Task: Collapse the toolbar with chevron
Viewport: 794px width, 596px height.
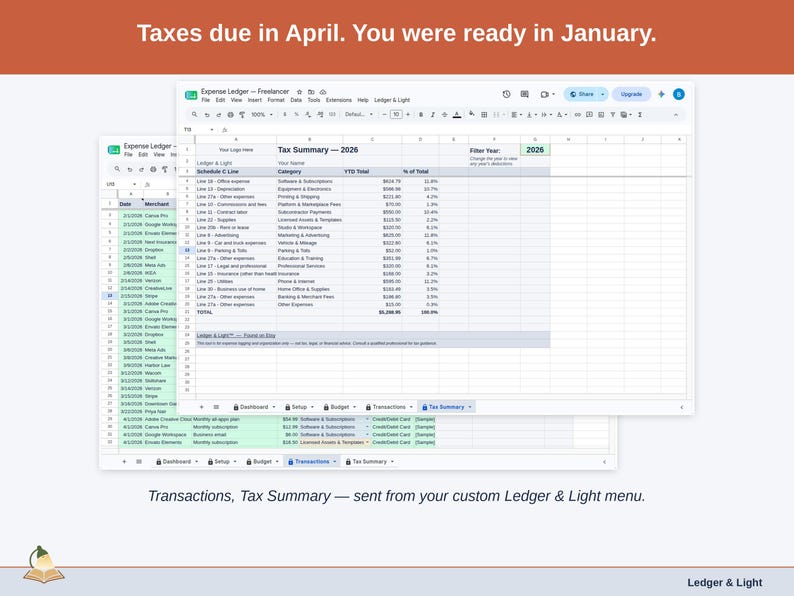Action: (676, 115)
